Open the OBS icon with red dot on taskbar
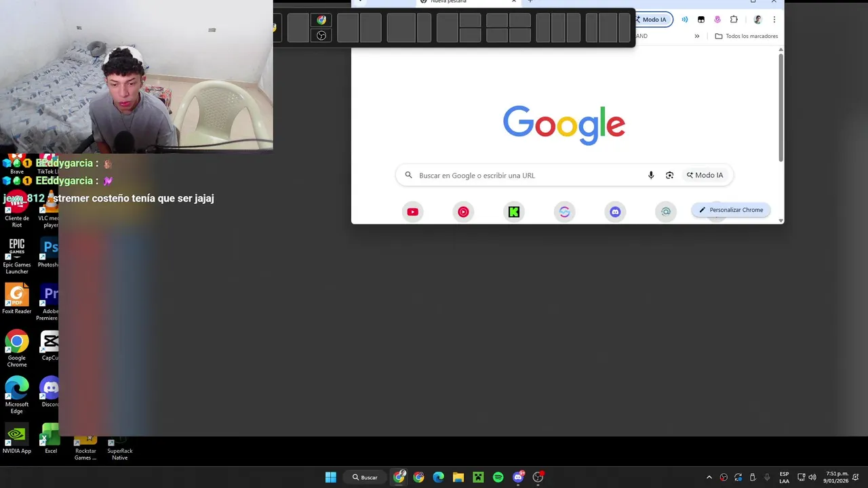Image resolution: width=868 pixels, height=488 pixels. [x=538, y=477]
